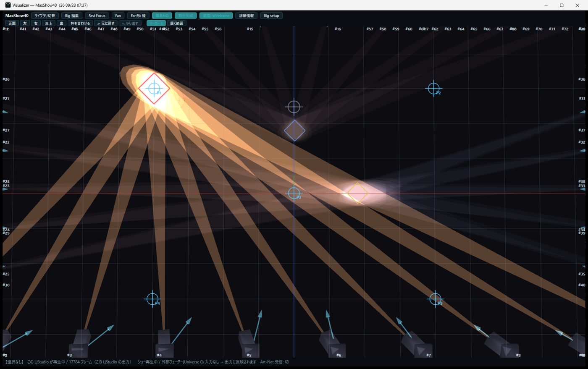Click the red diamond target on marker P1
Image resolution: width=588 pixels, height=369 pixels.
pos(154,89)
